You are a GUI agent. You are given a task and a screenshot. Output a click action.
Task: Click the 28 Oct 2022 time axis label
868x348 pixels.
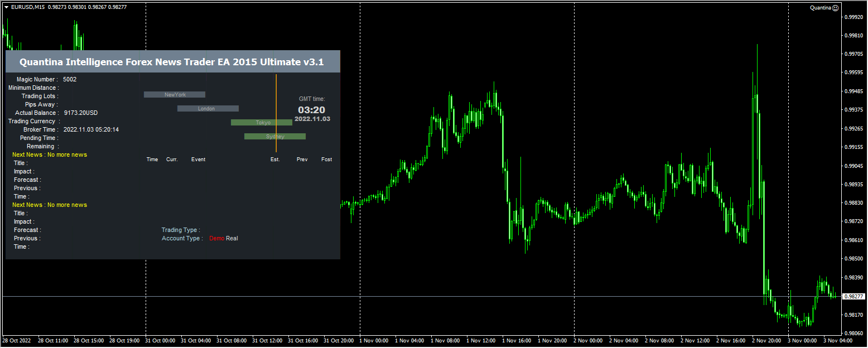coord(16,340)
